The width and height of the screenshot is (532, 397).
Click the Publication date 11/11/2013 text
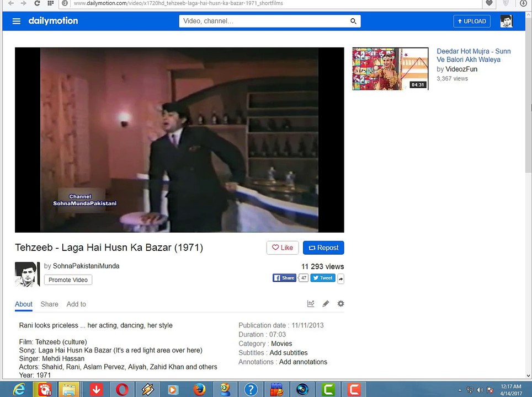click(281, 325)
